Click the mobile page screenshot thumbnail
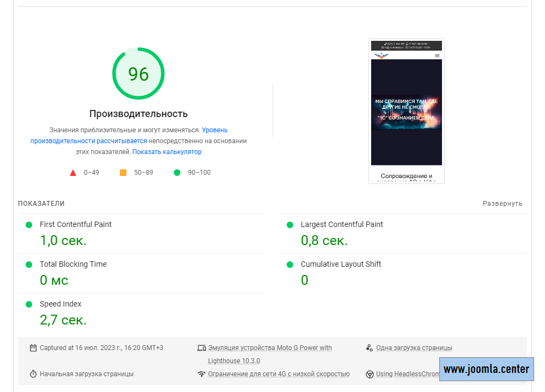The image size is (545, 392). 407,111
